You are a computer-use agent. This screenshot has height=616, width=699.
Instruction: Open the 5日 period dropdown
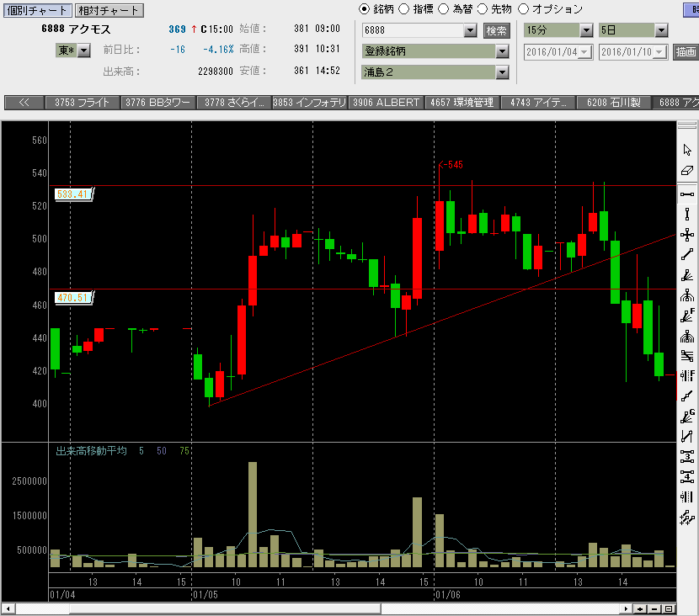point(661,30)
